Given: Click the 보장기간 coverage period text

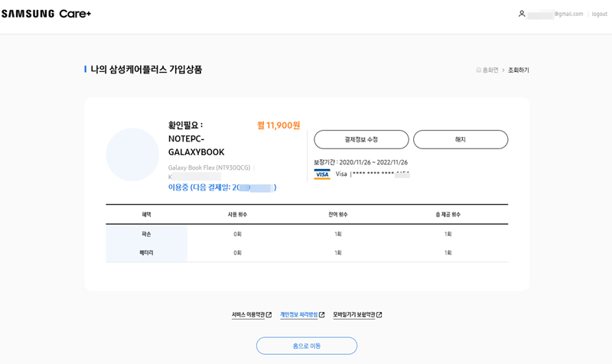Looking at the screenshot, I should 360,162.
